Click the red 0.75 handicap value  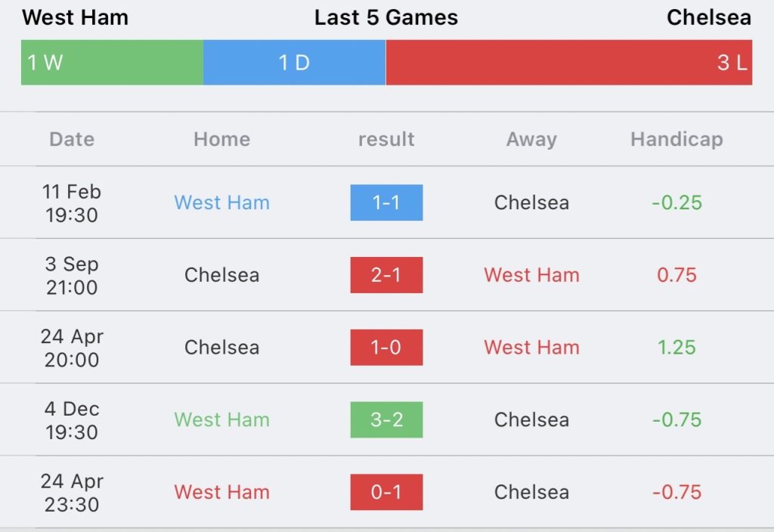click(676, 275)
